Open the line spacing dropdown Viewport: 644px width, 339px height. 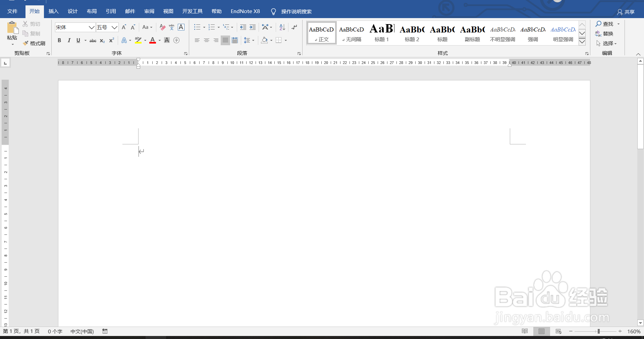[249, 40]
